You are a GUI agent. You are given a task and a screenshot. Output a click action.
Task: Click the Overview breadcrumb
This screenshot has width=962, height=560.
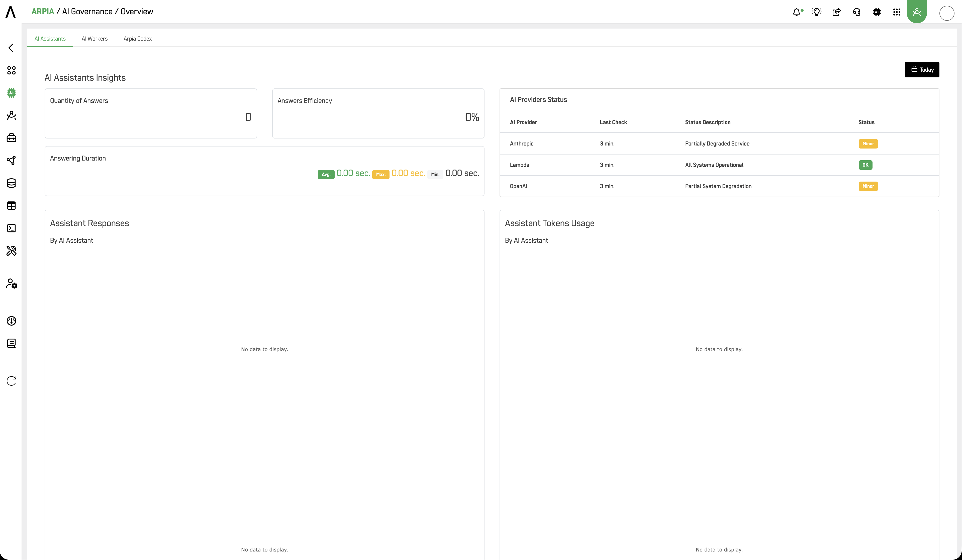tap(137, 12)
